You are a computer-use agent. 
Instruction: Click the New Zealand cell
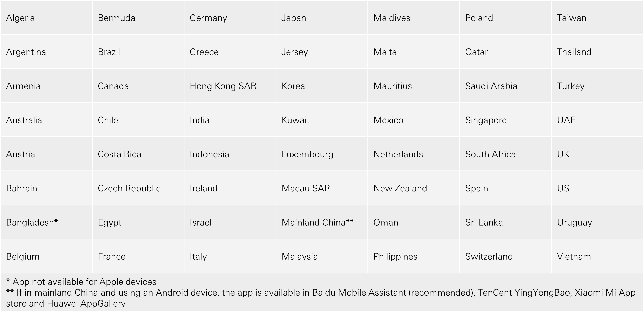413,188
